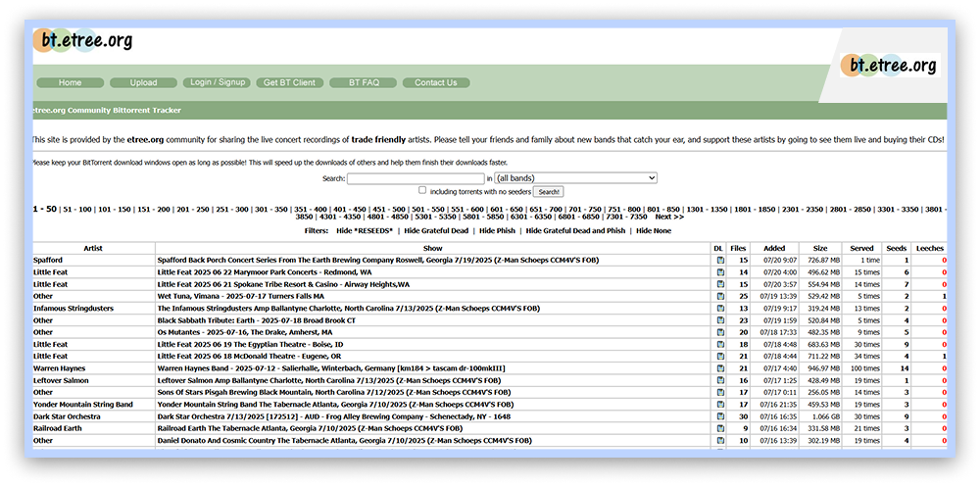Viewport: 980px width, 486px height.
Task: Download the Wet Tuna, Vimana torrent
Action: point(720,296)
